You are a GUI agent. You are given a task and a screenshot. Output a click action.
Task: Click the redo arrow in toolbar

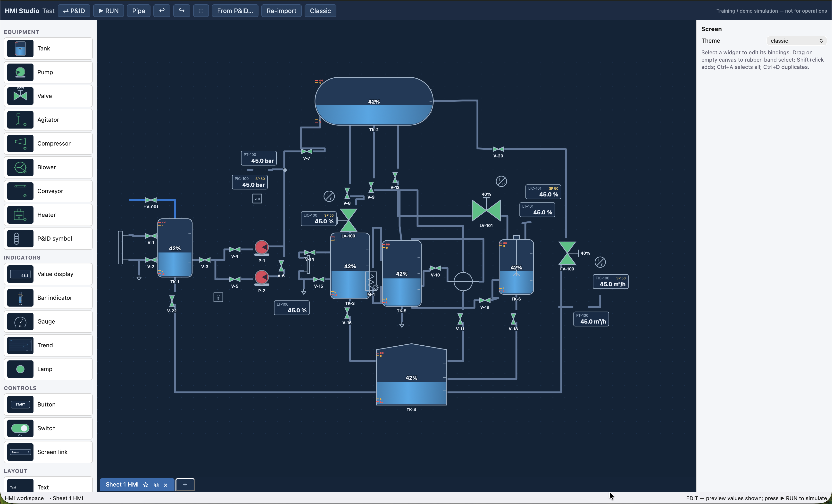tap(182, 11)
